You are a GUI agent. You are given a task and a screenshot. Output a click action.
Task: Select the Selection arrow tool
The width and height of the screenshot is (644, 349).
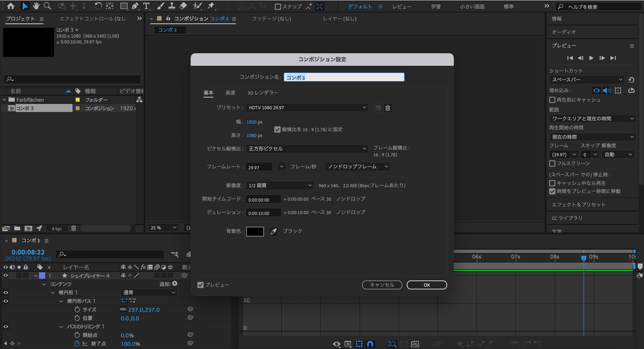click(25, 6)
